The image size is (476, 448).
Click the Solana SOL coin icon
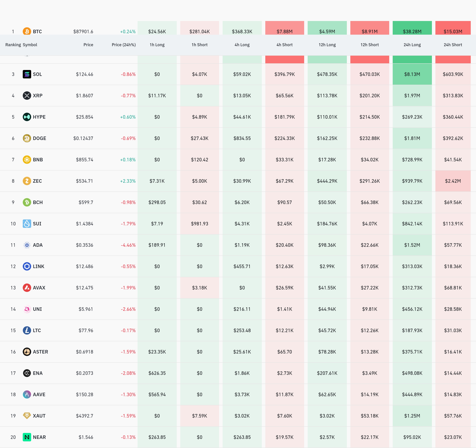(27, 74)
